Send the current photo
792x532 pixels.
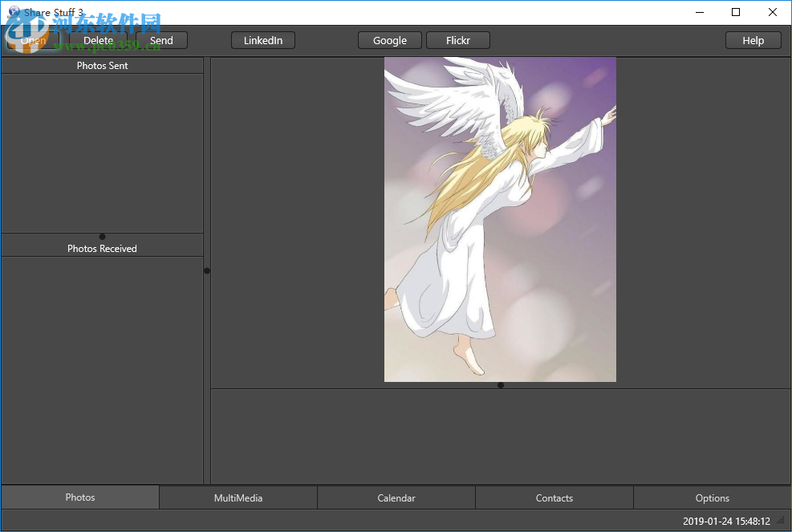tap(161, 41)
